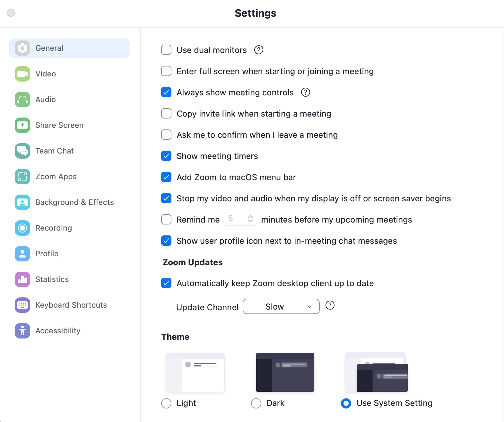Click the reminder minutes stepper arrows
Image resolution: width=504 pixels, height=422 pixels.
coord(250,219)
